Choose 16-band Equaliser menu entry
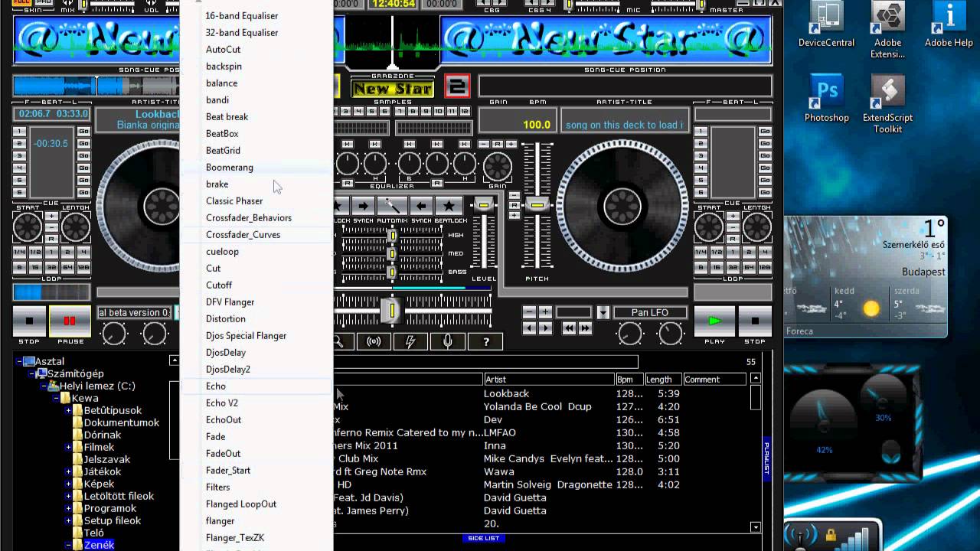This screenshot has height=551, width=980. click(x=256, y=16)
